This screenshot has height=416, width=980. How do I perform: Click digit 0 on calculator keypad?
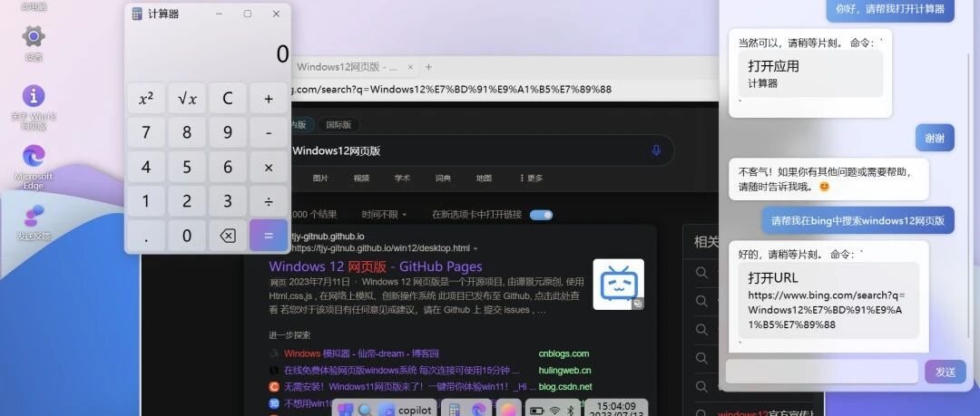(187, 236)
